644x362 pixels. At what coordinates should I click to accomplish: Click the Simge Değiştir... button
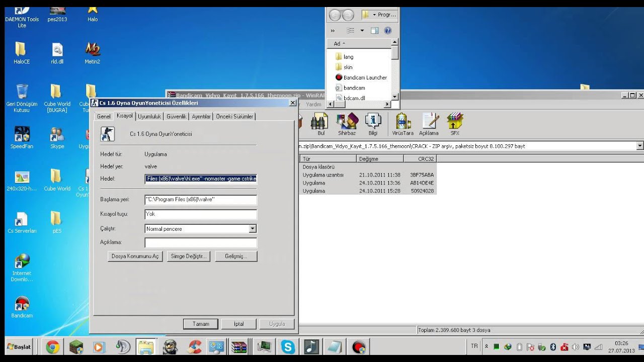tap(189, 256)
